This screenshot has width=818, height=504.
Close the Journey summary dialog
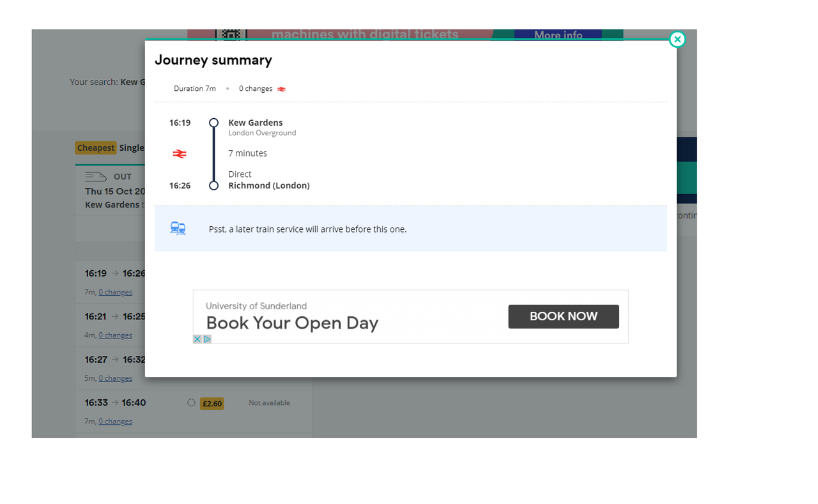point(677,40)
